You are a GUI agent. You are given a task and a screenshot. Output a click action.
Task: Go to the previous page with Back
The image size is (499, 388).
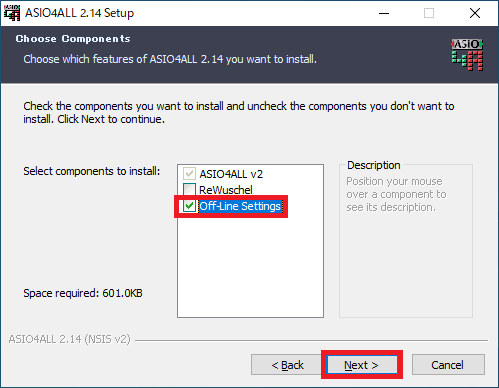(287, 365)
